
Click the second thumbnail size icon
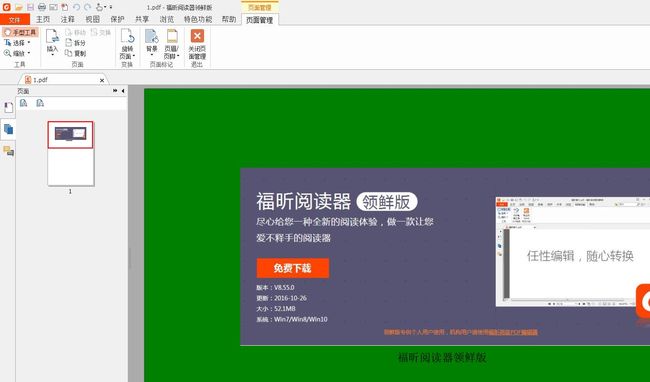point(40,103)
